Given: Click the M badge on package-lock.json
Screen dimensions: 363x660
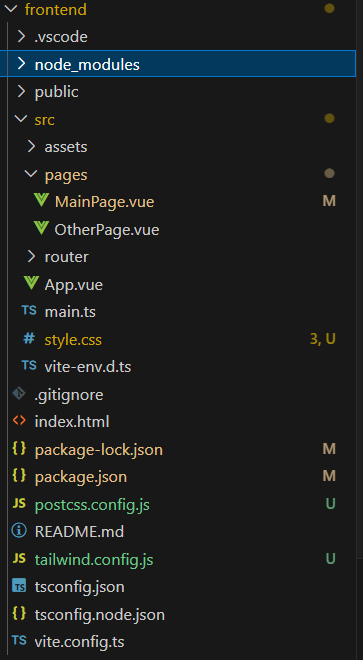Looking at the screenshot, I should pos(329,449).
